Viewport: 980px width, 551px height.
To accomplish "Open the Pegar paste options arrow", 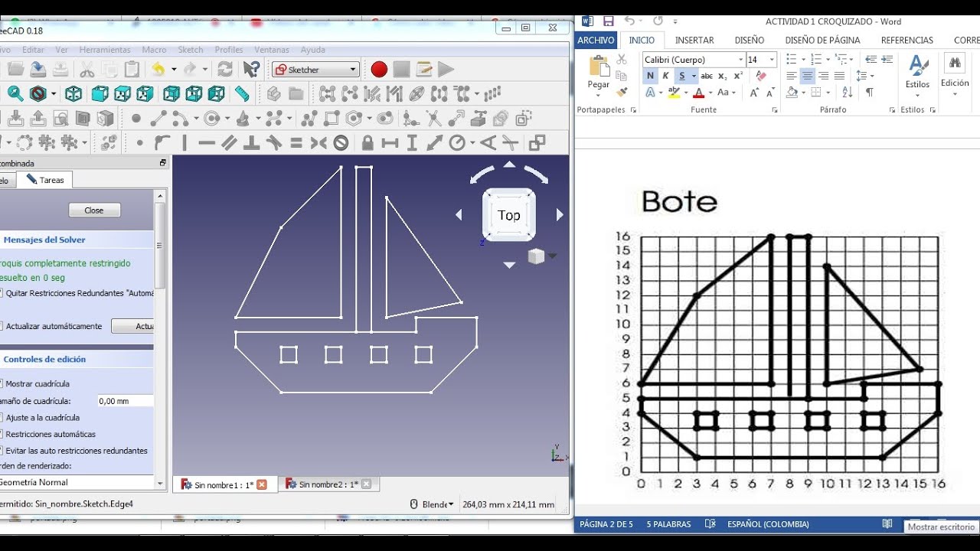I will [x=599, y=95].
